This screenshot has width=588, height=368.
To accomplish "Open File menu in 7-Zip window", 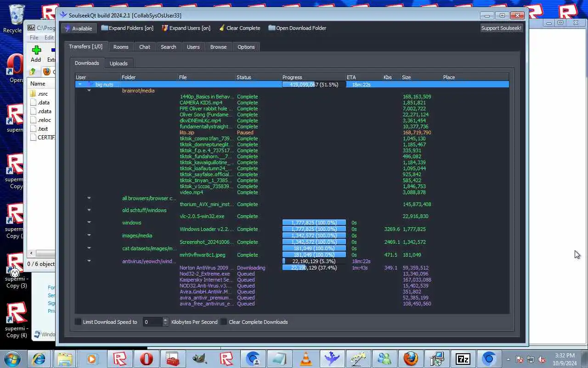I will tap(34, 38).
